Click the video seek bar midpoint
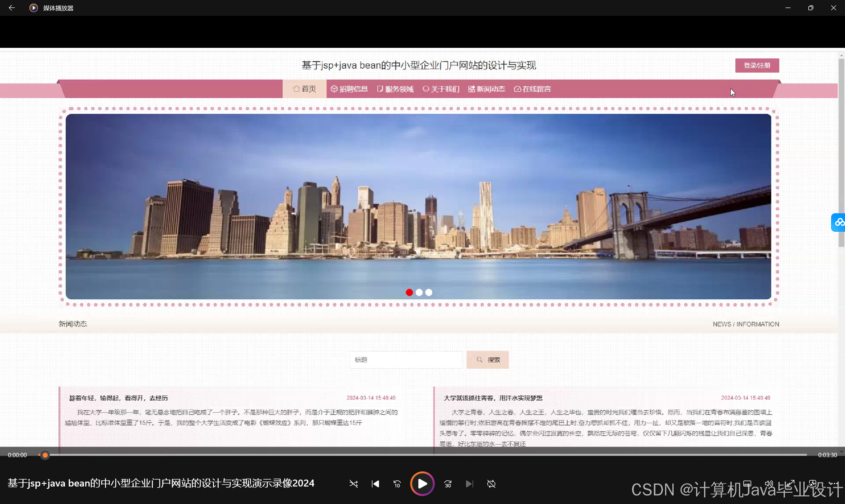This screenshot has height=504, width=845. click(423, 455)
